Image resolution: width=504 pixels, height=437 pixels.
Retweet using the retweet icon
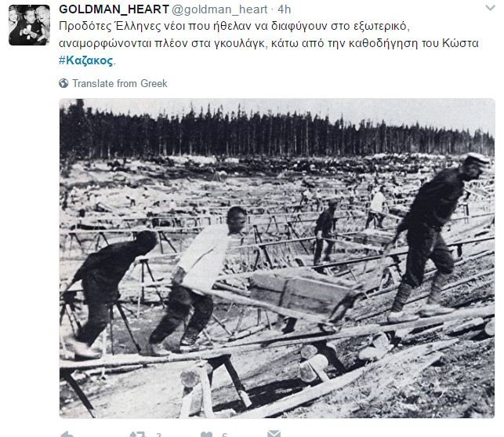(138, 434)
